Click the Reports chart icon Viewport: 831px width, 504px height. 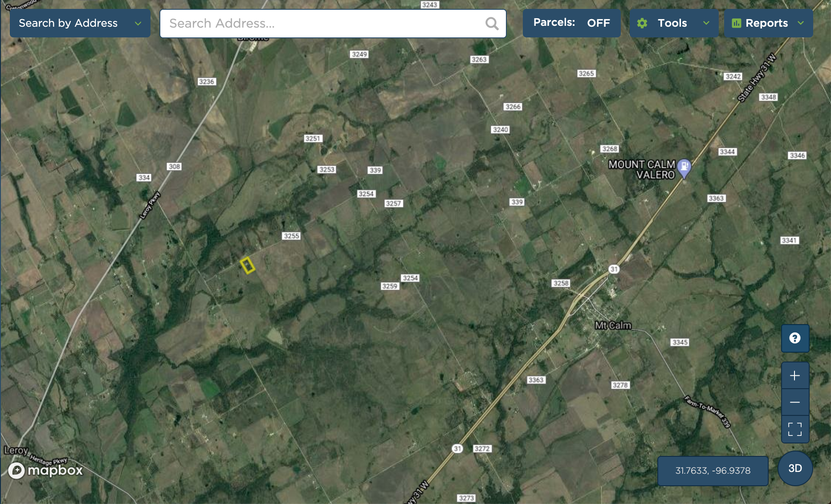[736, 23]
